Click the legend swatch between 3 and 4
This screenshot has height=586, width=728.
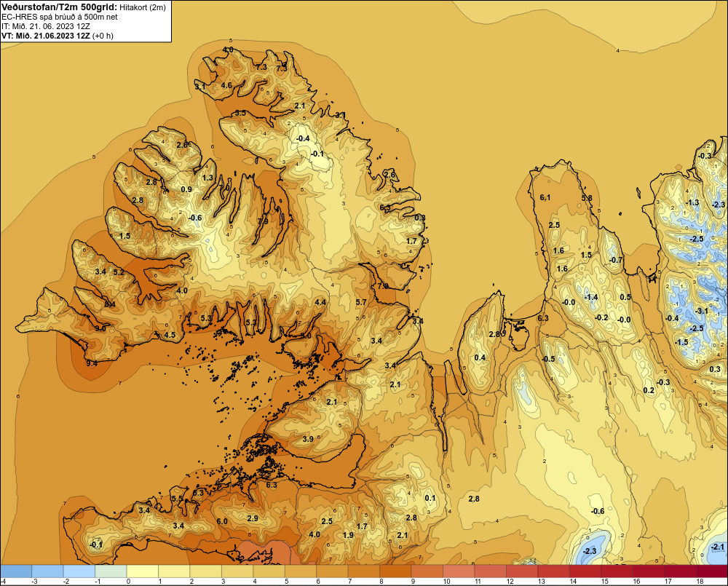pyautogui.click(x=237, y=571)
